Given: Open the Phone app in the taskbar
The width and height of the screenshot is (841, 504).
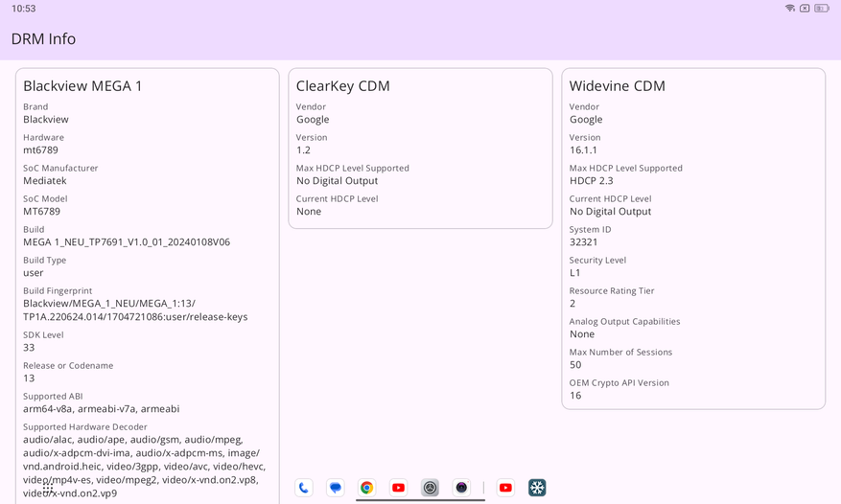Looking at the screenshot, I should pyautogui.click(x=304, y=488).
